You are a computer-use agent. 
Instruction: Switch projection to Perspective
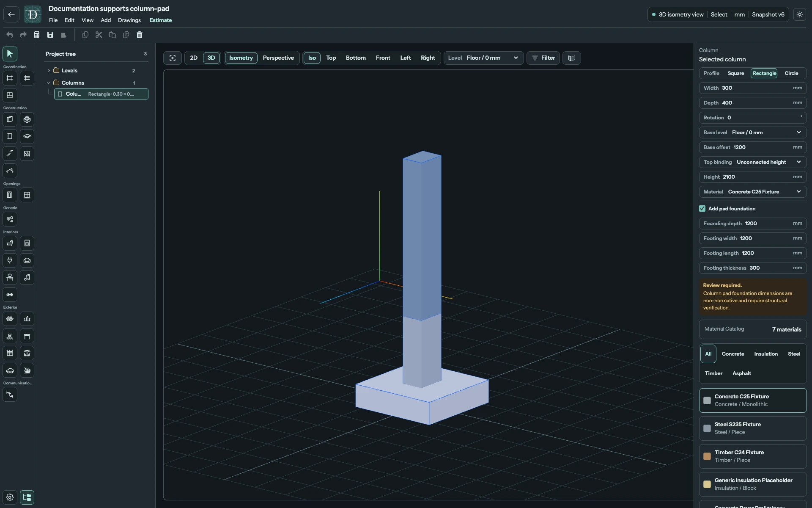pos(278,58)
